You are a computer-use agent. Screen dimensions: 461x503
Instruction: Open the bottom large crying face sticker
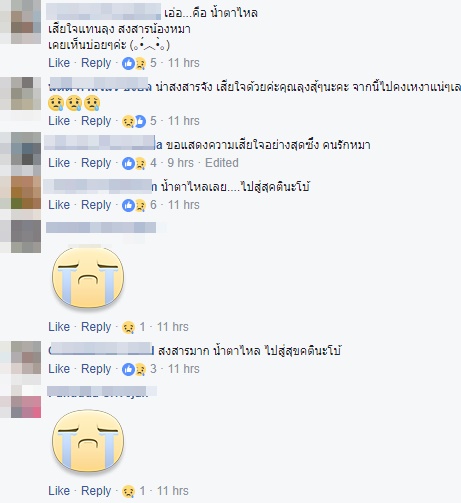[88, 440]
